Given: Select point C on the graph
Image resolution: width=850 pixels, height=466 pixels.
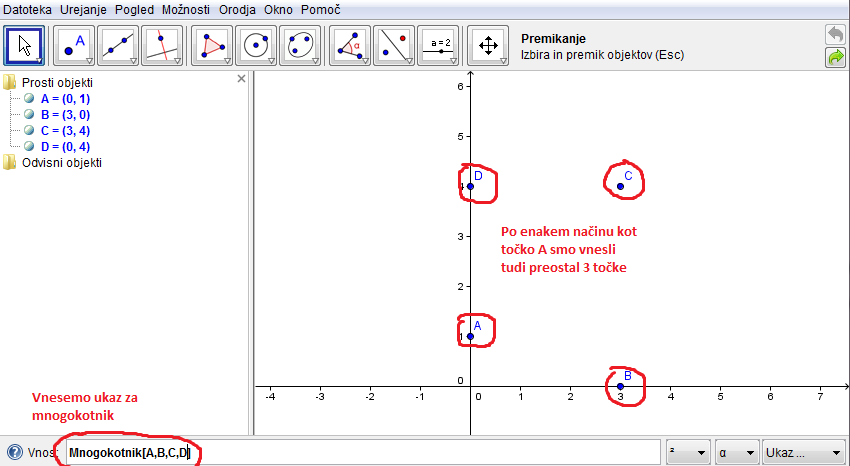Looking at the screenshot, I should (x=621, y=186).
